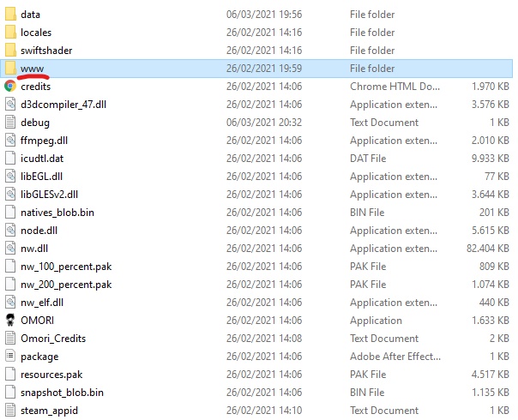This screenshot has width=518, height=420.
Task: Select the '26/02/2021 14:08' date cell
Action: click(264, 339)
